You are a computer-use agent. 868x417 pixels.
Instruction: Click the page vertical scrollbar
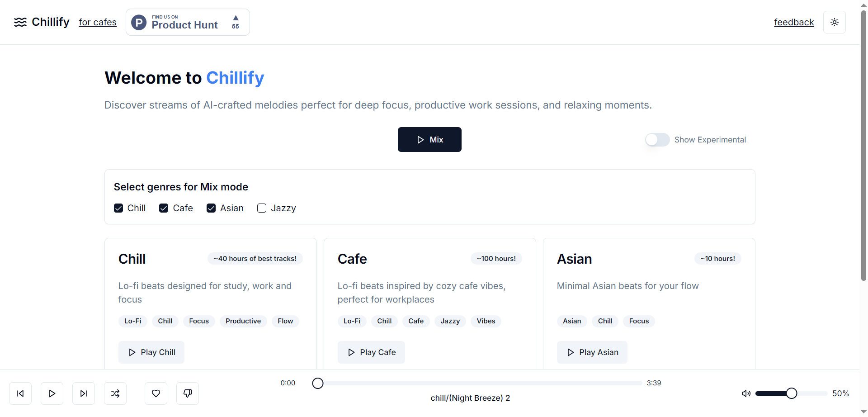pyautogui.click(x=863, y=145)
